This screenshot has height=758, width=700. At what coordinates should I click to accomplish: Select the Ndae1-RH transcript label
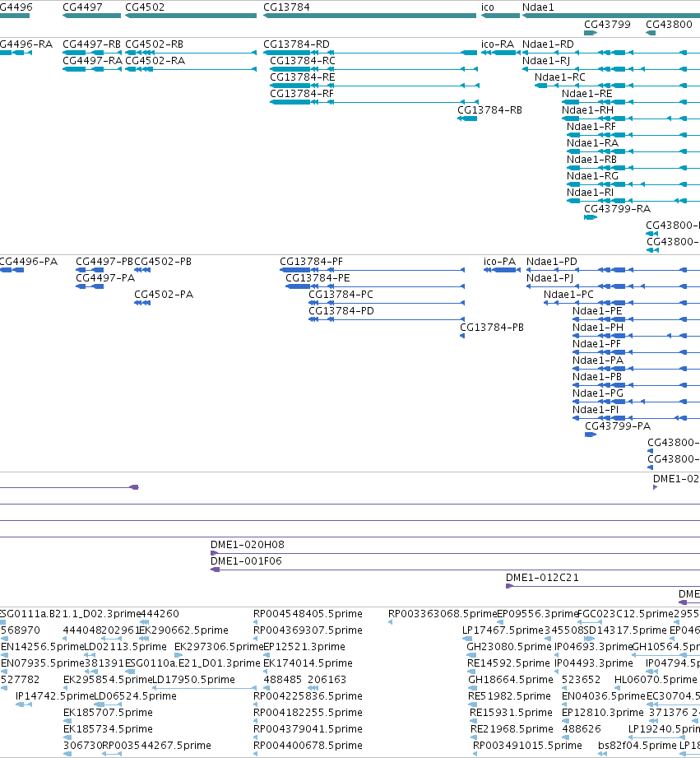(588, 110)
